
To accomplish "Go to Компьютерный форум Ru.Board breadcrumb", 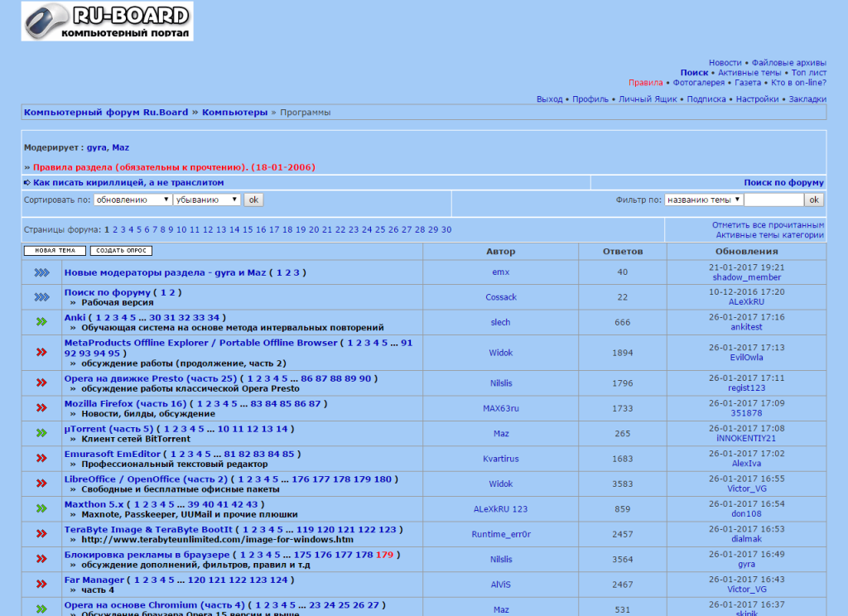I will pos(106,112).
